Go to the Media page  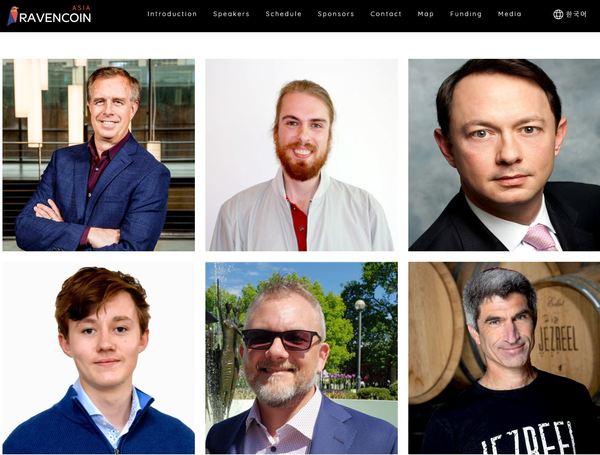[509, 14]
